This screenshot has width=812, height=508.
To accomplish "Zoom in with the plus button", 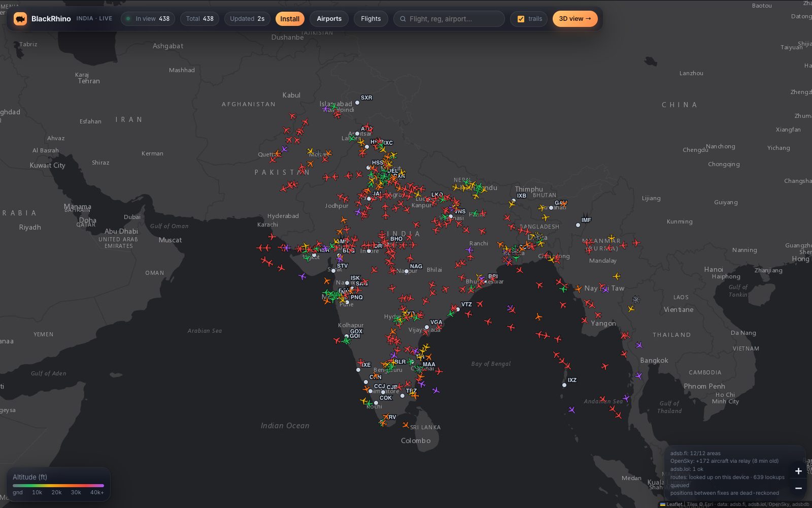I will click(x=798, y=471).
